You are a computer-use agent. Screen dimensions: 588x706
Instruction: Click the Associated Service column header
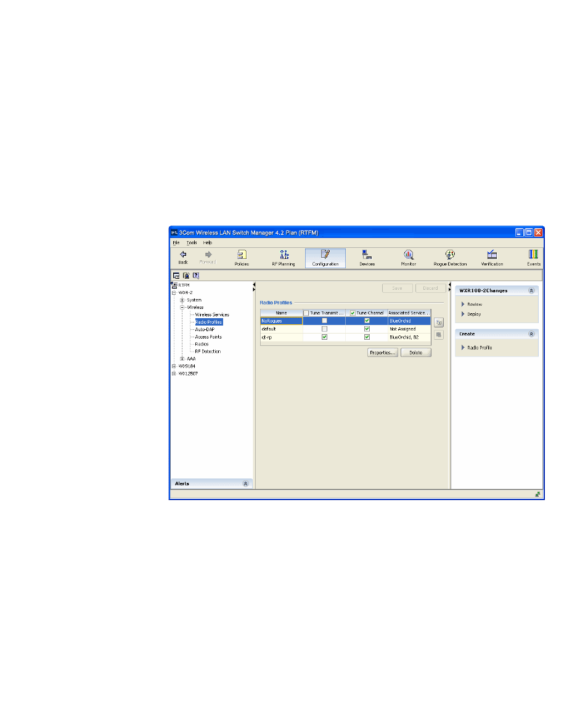click(x=409, y=313)
